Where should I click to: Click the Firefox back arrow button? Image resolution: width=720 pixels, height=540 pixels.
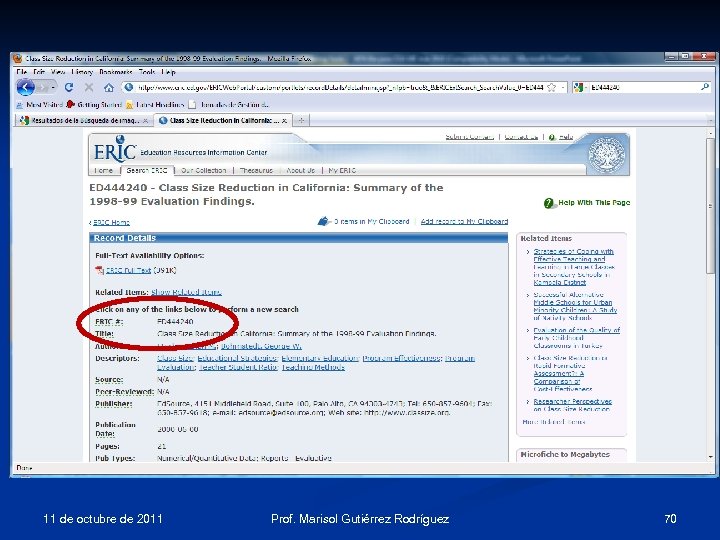26,87
